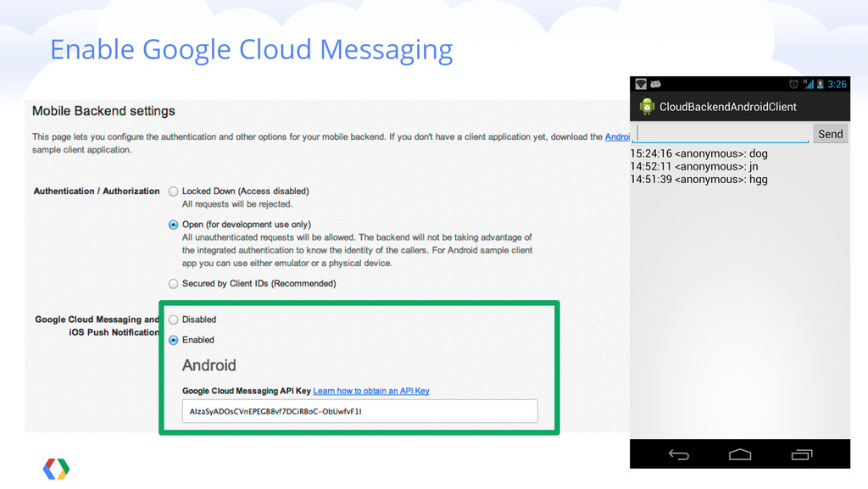This screenshot has height=489, width=868.
Task: Click the 'Android' section heading
Action: point(209,365)
